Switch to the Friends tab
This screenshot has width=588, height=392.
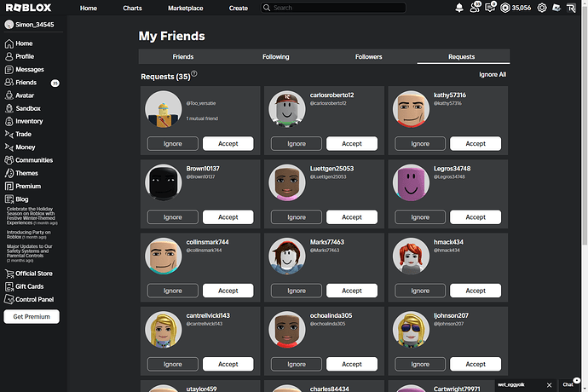point(183,56)
